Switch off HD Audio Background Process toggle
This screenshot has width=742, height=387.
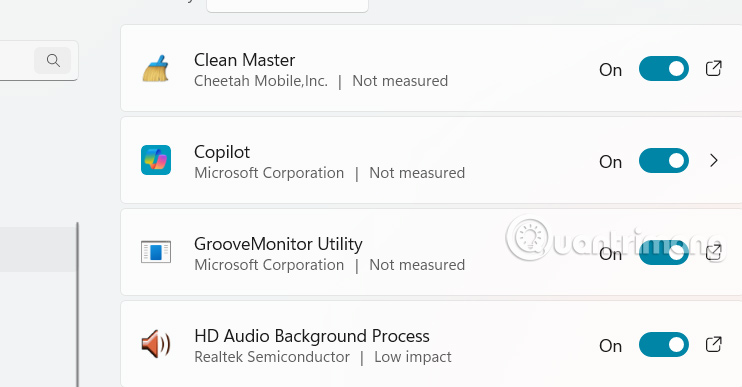(663, 344)
